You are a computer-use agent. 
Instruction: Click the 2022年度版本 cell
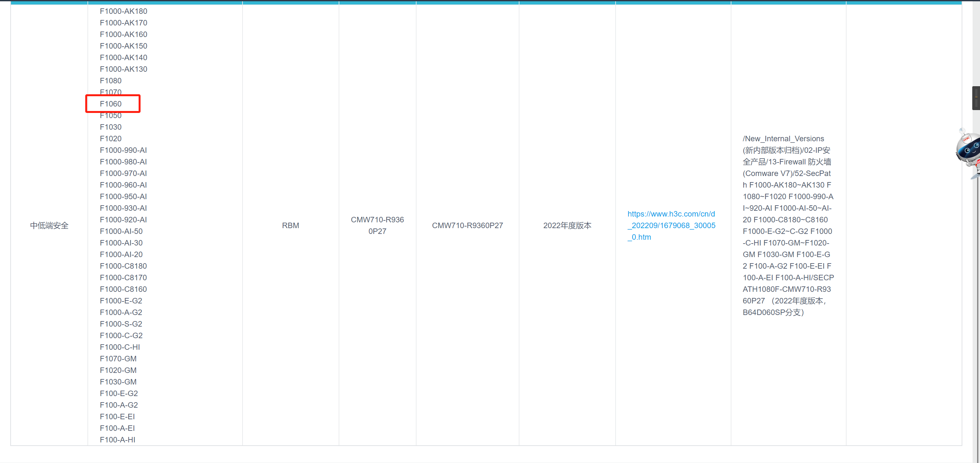click(x=567, y=225)
